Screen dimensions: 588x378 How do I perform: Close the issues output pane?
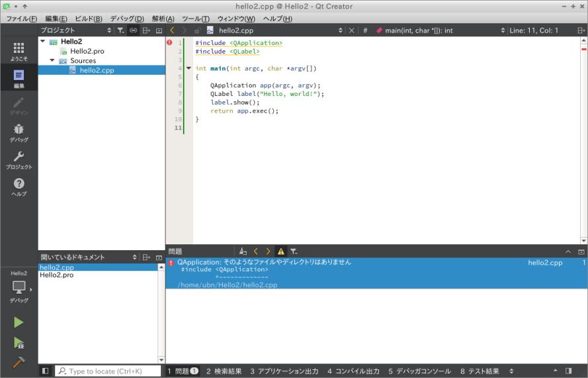click(x=581, y=252)
